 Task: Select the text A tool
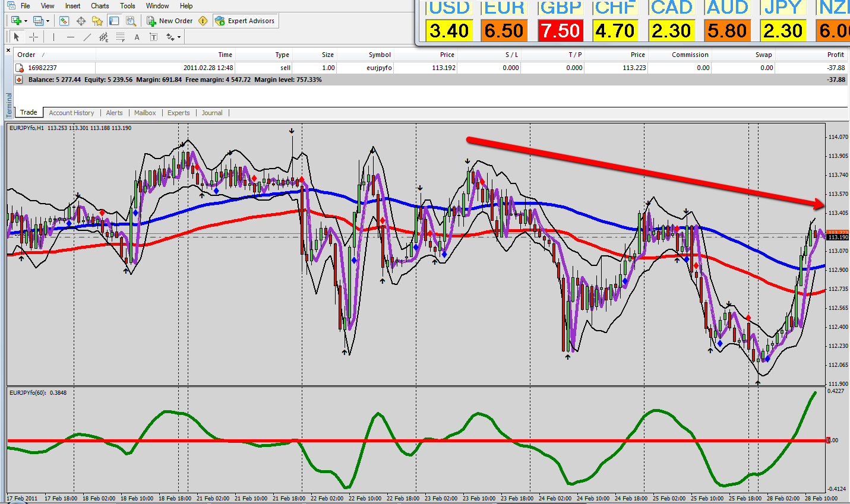pos(137,37)
